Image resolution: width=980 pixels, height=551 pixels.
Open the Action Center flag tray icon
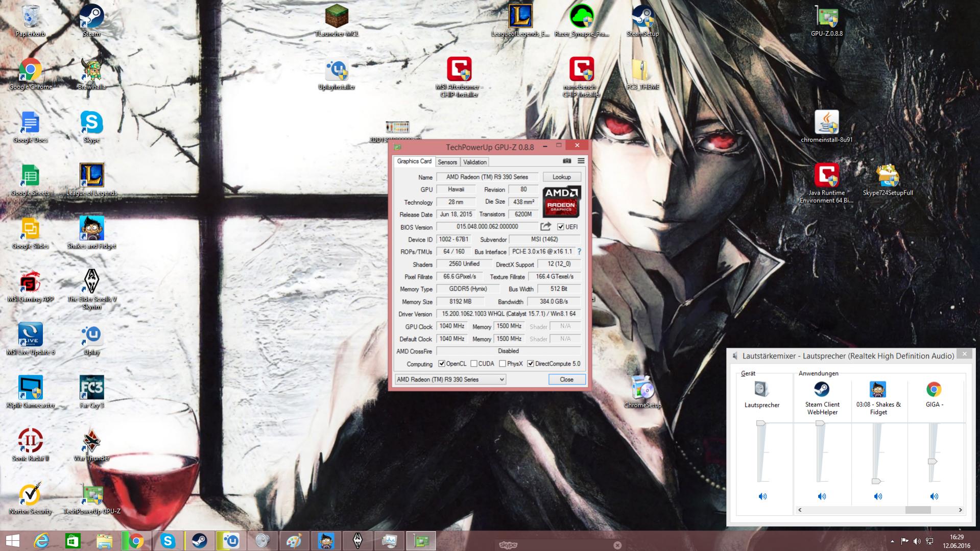click(904, 541)
